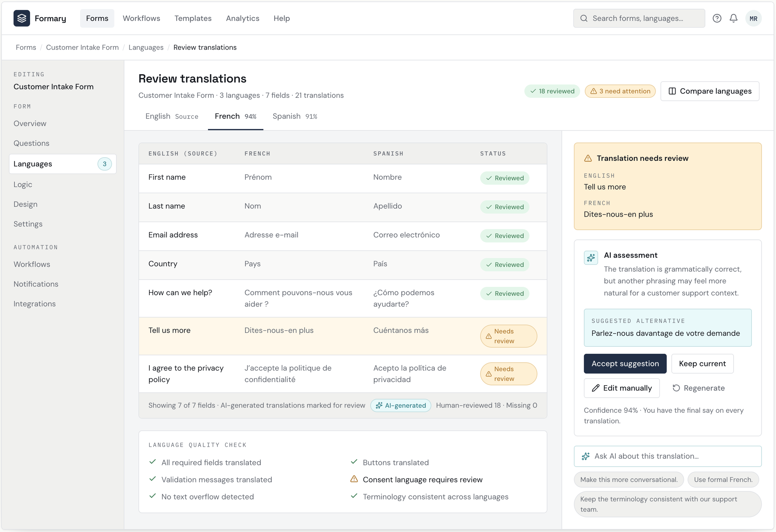Select Spanish text 'Apellido'

pyautogui.click(x=387, y=206)
